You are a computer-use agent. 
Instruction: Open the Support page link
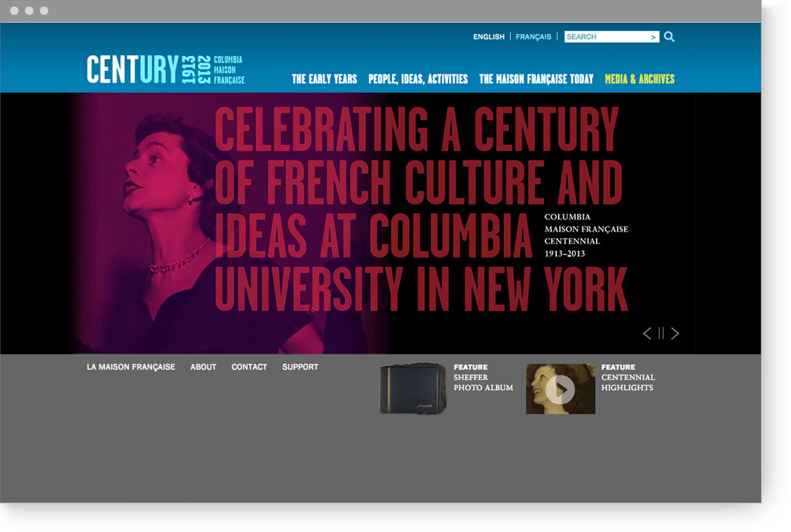(x=300, y=367)
